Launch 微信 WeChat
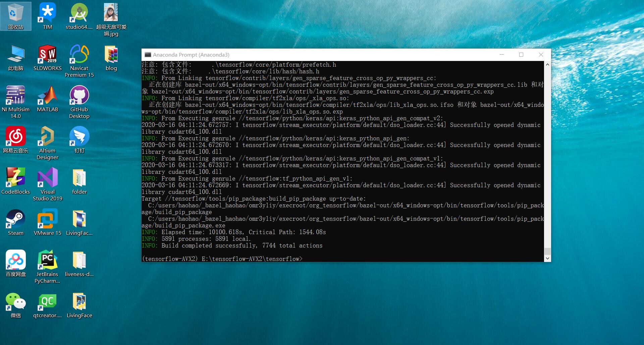The width and height of the screenshot is (644, 345). 15,301
